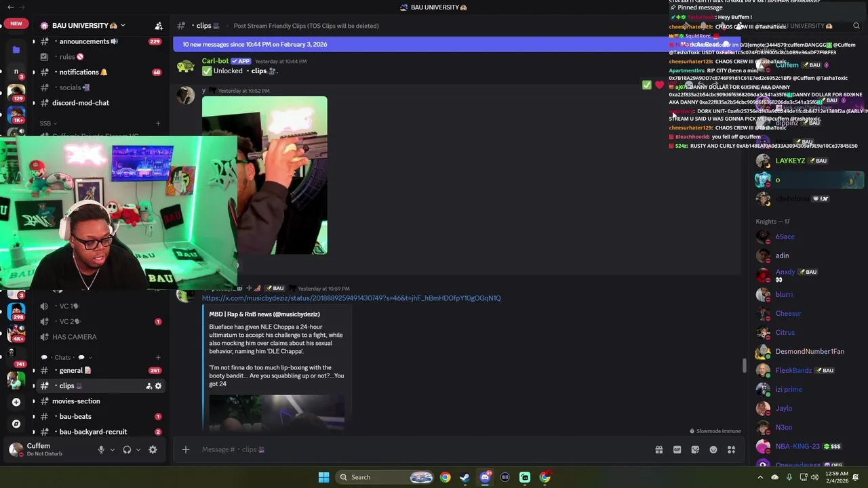Toggle the headphones deafen button
868x488 pixels.
point(127,449)
